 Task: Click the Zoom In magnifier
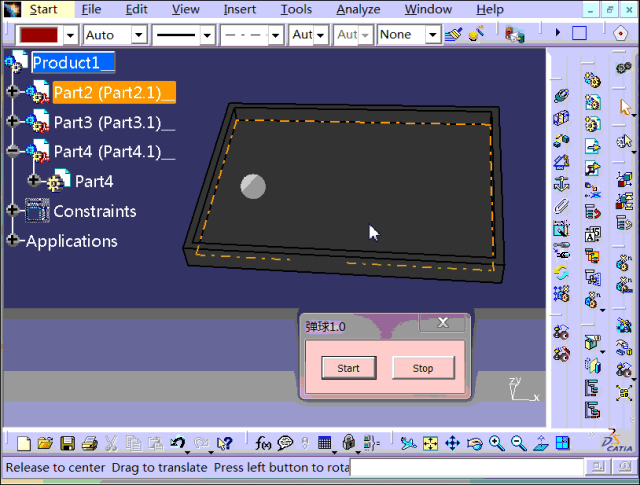497,443
